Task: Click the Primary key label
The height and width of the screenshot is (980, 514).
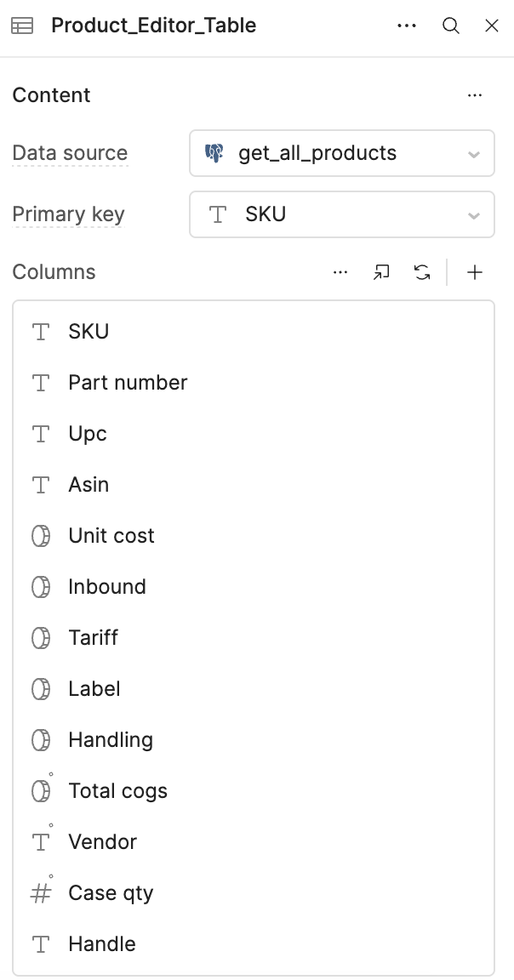Action: coord(69,214)
